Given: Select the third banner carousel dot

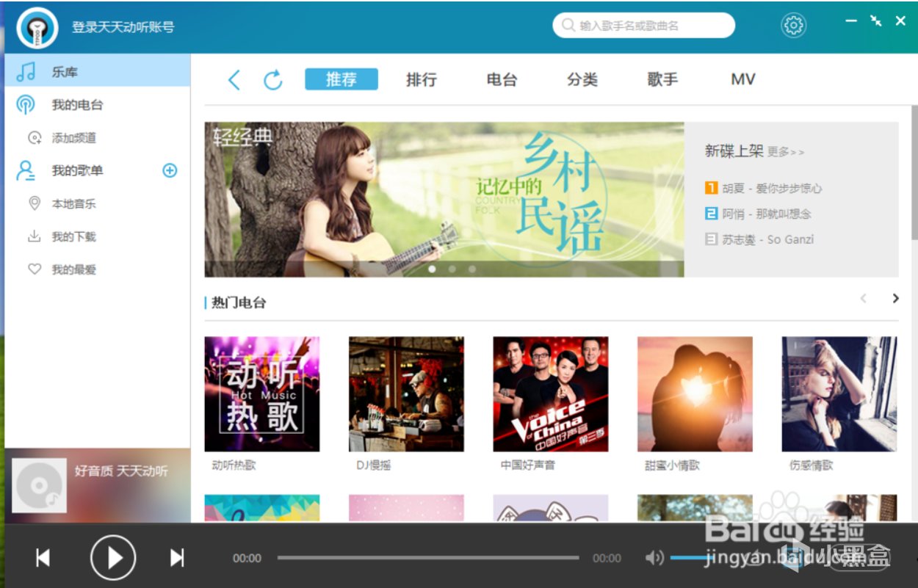Looking at the screenshot, I should coord(471,269).
